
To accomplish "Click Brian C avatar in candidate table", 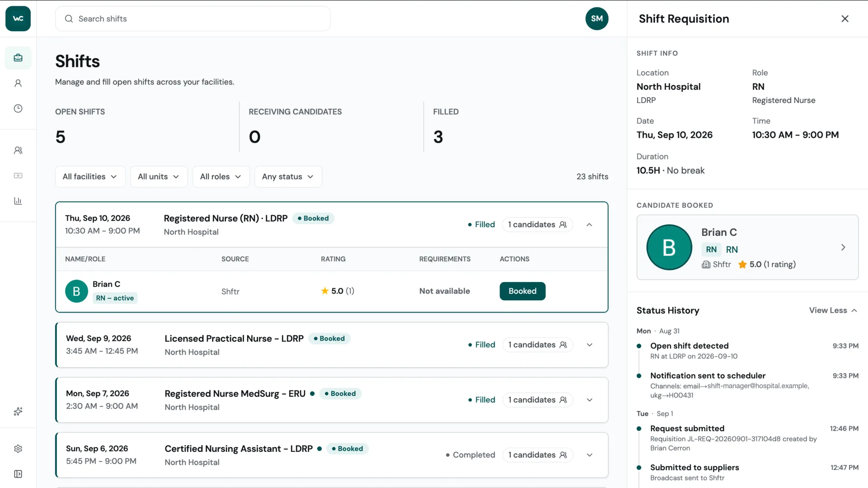I will click(x=76, y=291).
